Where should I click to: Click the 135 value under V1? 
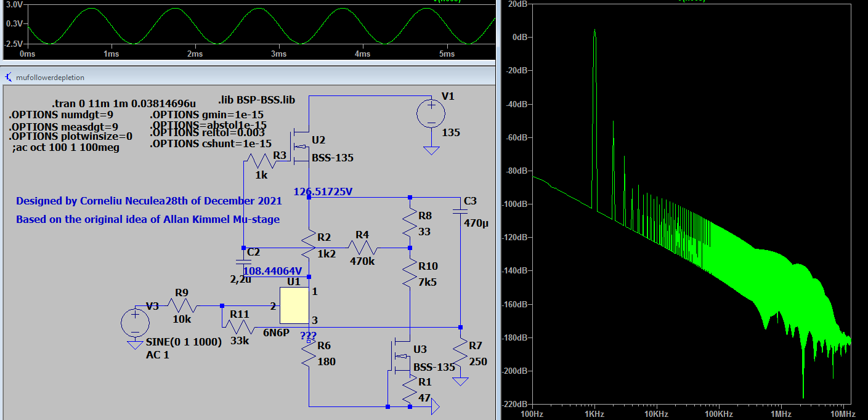(451, 132)
